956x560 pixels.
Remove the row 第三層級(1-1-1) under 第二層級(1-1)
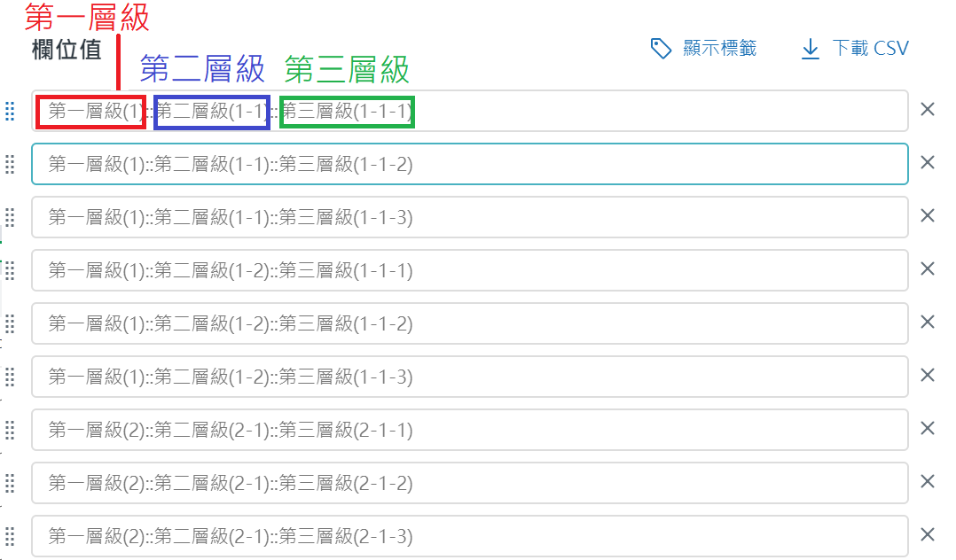click(928, 110)
